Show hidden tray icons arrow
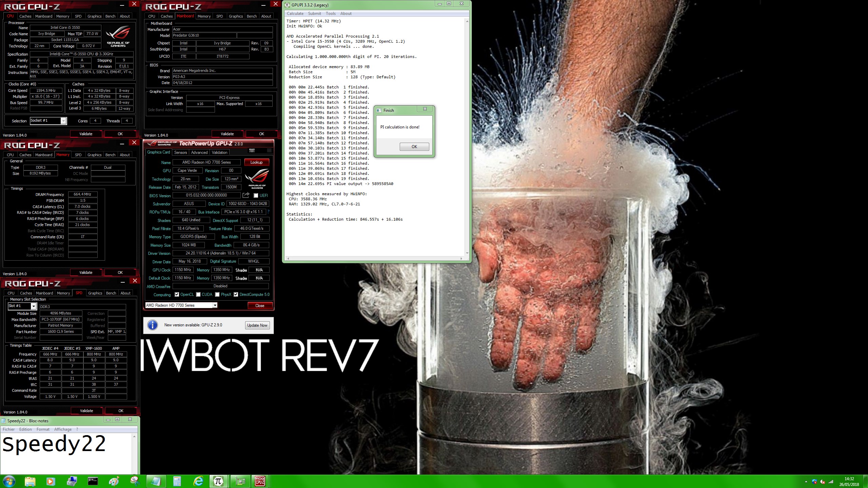868x488 pixels. [x=806, y=482]
